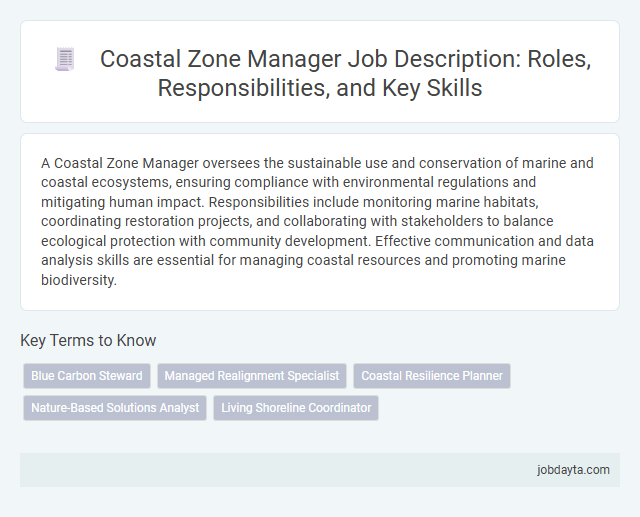Open the Managed Realignment Specialist tag
Image resolution: width=640 pixels, height=517 pixels.
click(252, 376)
